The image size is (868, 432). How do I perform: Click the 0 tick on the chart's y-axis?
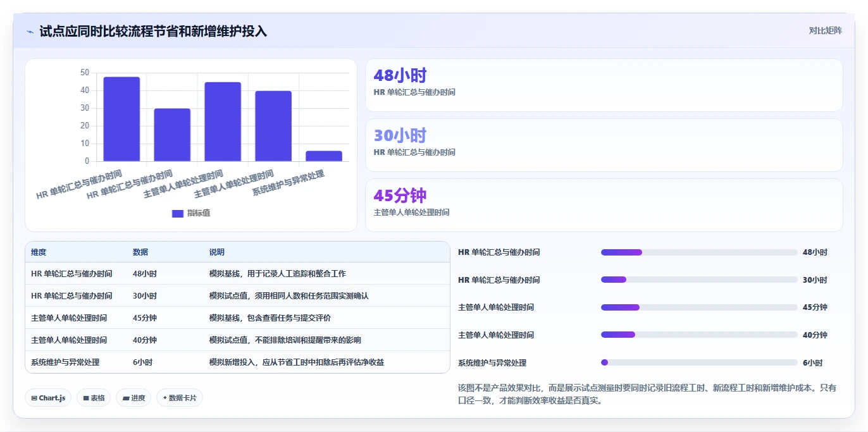87,161
